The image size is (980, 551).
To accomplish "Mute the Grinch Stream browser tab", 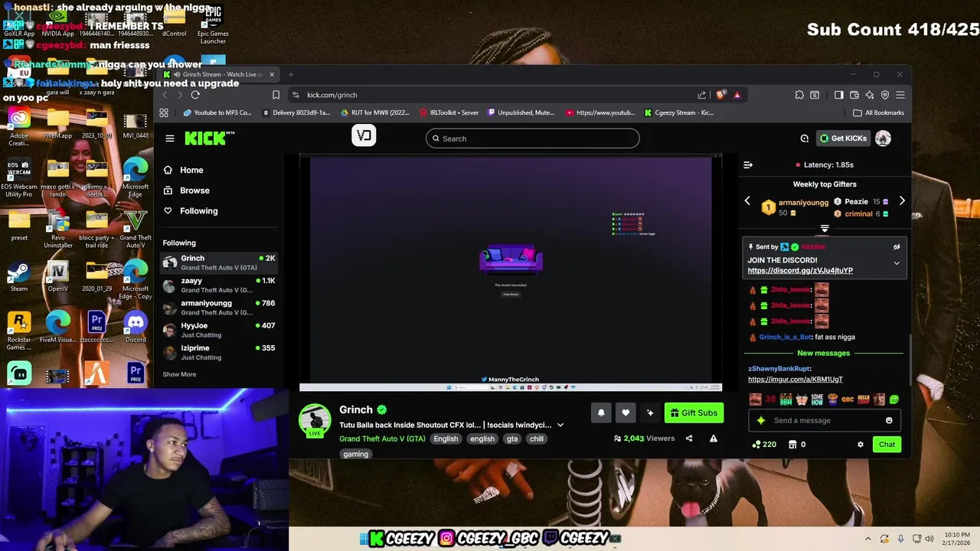I will click(x=177, y=74).
